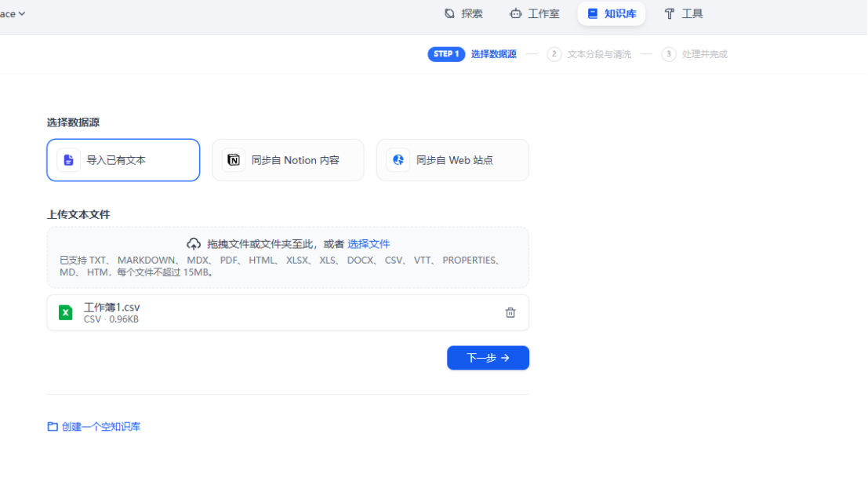868x496 pixels.
Task: Choose 同步自 Notion 内容 as data source
Action: tap(288, 160)
